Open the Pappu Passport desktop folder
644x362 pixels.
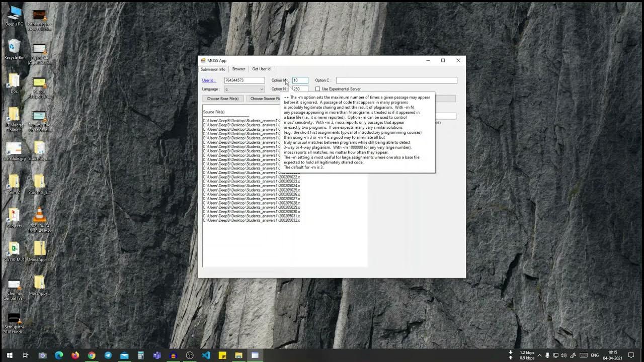coord(39,88)
